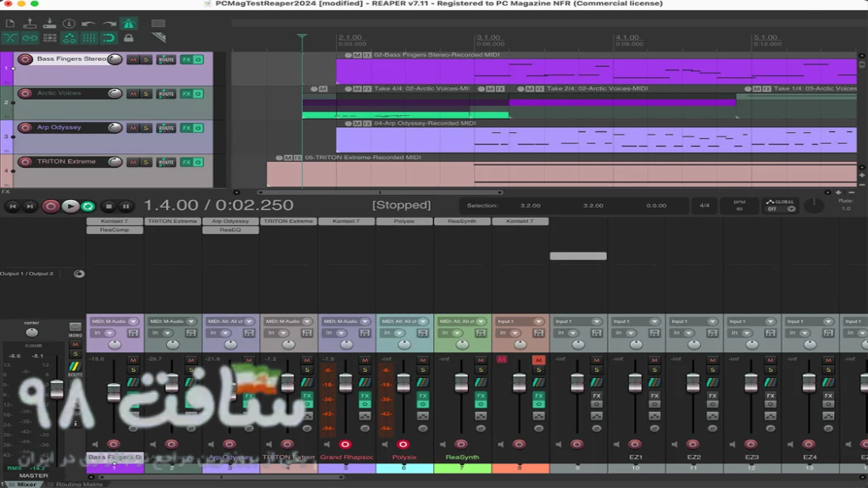Viewport: 868px width, 488px height.
Task: Undo the last action
Action: (x=88, y=23)
